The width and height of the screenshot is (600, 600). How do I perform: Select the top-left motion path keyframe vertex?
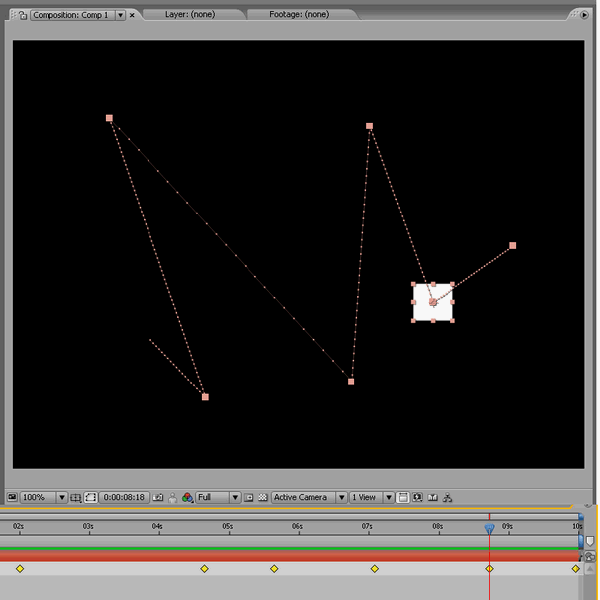[109, 118]
